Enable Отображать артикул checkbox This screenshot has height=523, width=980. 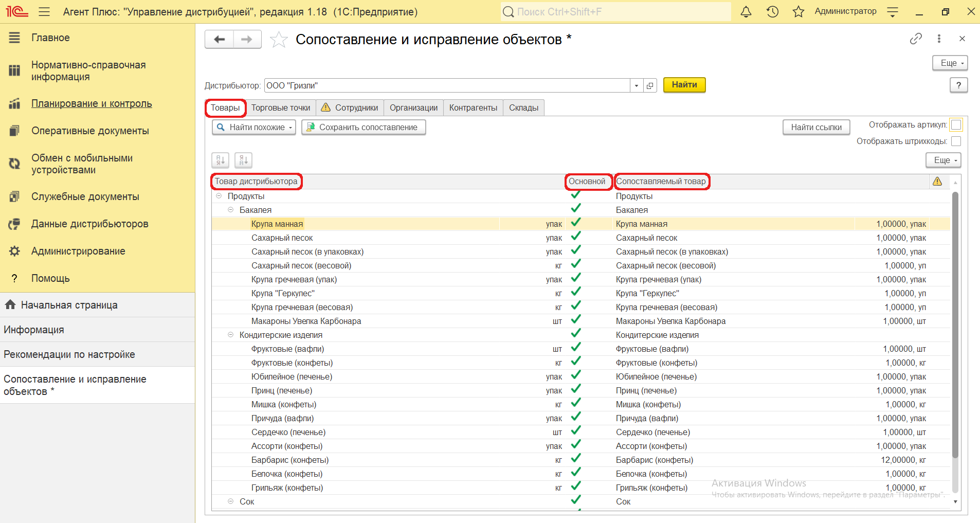pos(956,125)
